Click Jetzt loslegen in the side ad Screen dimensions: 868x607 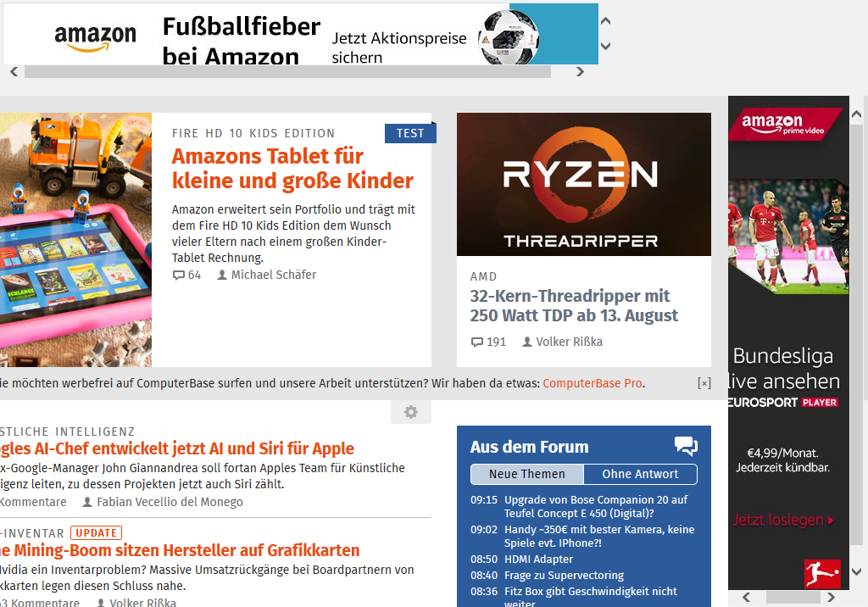click(782, 520)
